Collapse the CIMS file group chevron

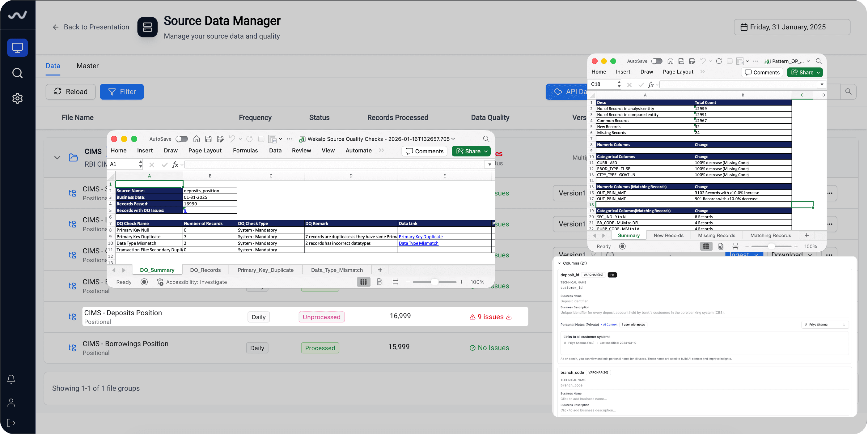point(57,157)
